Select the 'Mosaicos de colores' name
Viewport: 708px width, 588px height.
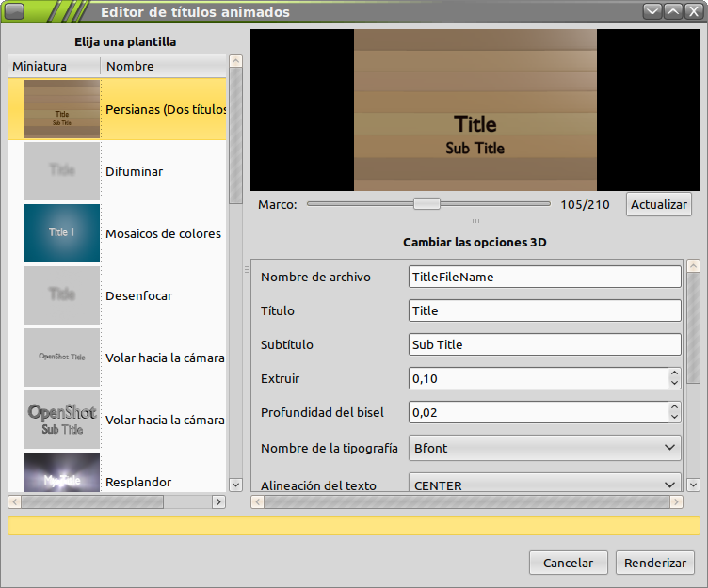coord(164,233)
